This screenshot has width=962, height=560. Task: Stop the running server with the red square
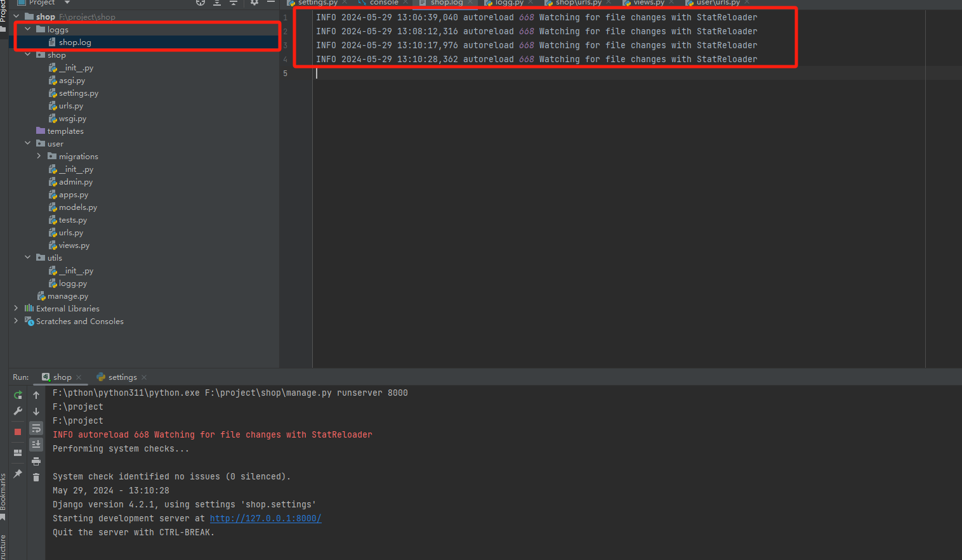pos(18,432)
